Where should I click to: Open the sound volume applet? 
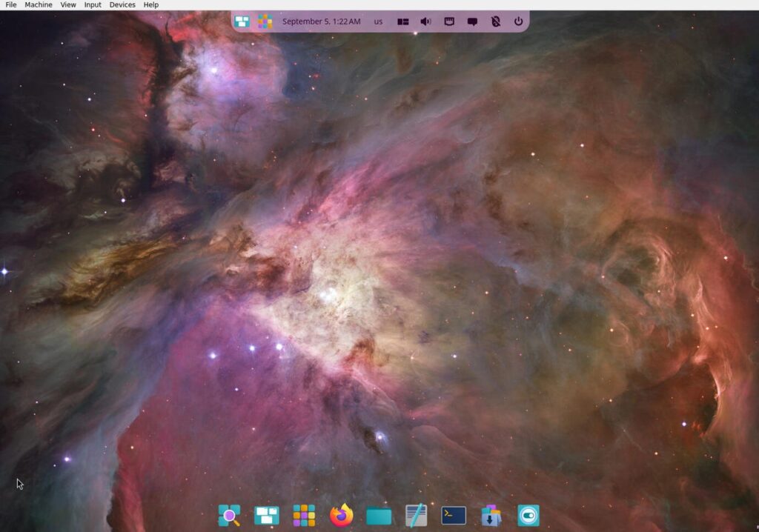point(425,21)
